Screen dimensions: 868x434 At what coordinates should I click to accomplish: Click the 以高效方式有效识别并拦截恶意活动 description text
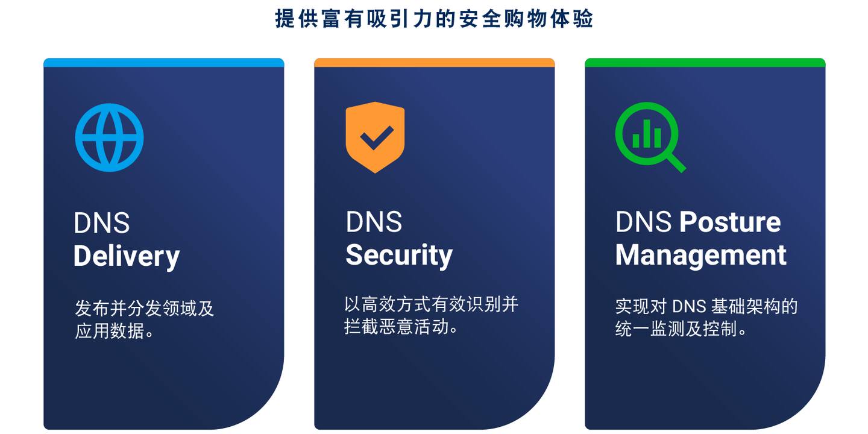tap(432, 315)
